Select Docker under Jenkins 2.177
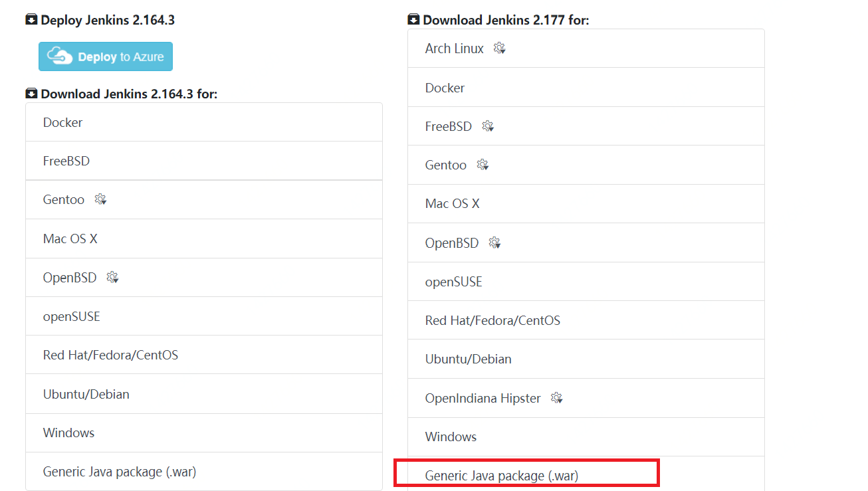868x491 pixels. click(x=586, y=87)
